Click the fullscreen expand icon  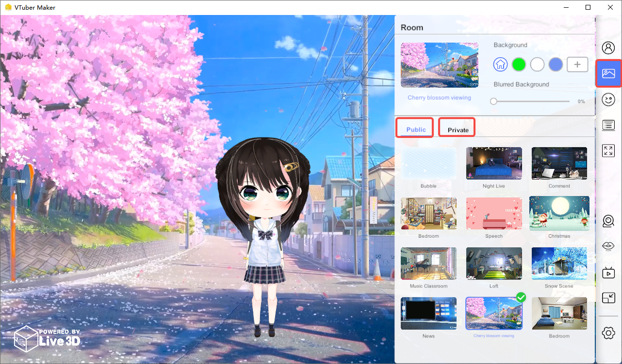click(608, 150)
